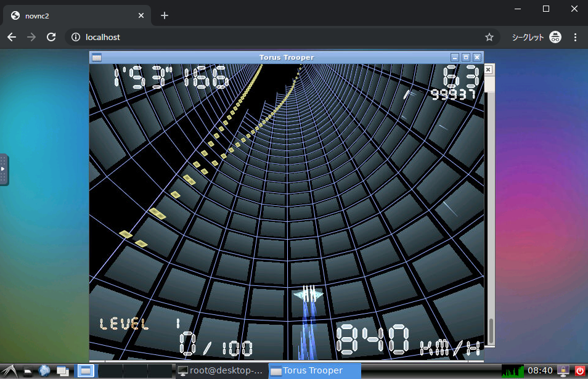
Task: Open the incognito シークレット profile indicator
Action: pos(537,37)
